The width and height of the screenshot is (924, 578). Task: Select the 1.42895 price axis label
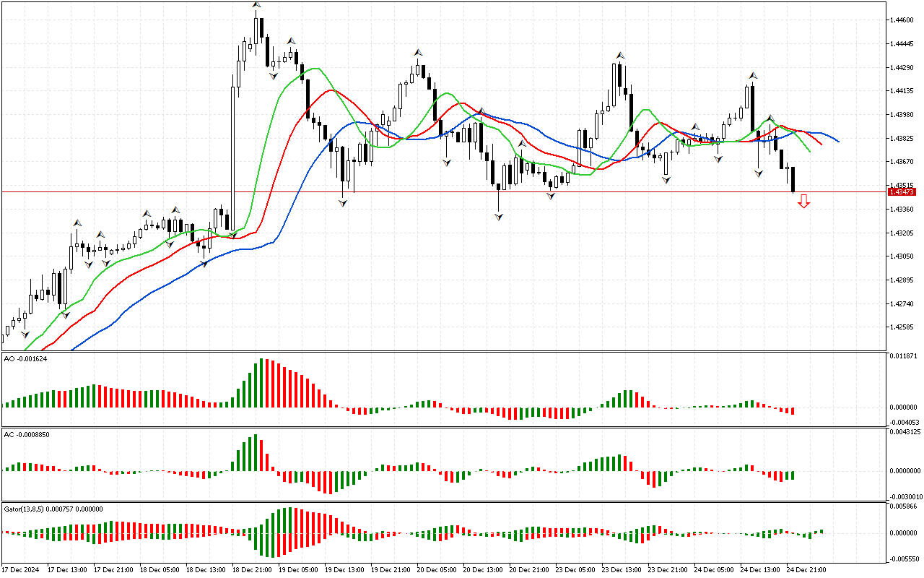coord(902,280)
